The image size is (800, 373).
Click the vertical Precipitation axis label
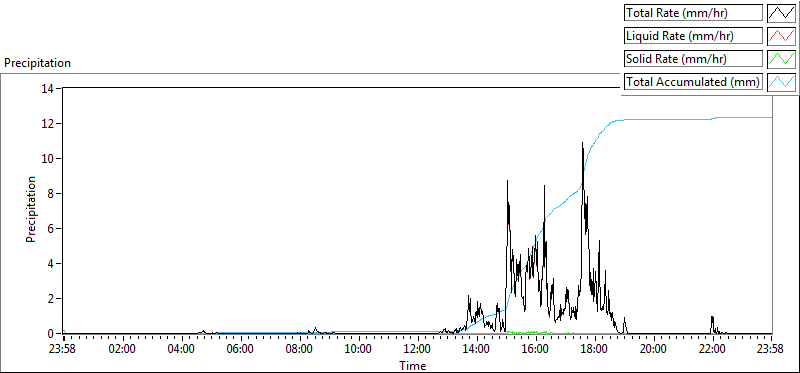[31, 209]
